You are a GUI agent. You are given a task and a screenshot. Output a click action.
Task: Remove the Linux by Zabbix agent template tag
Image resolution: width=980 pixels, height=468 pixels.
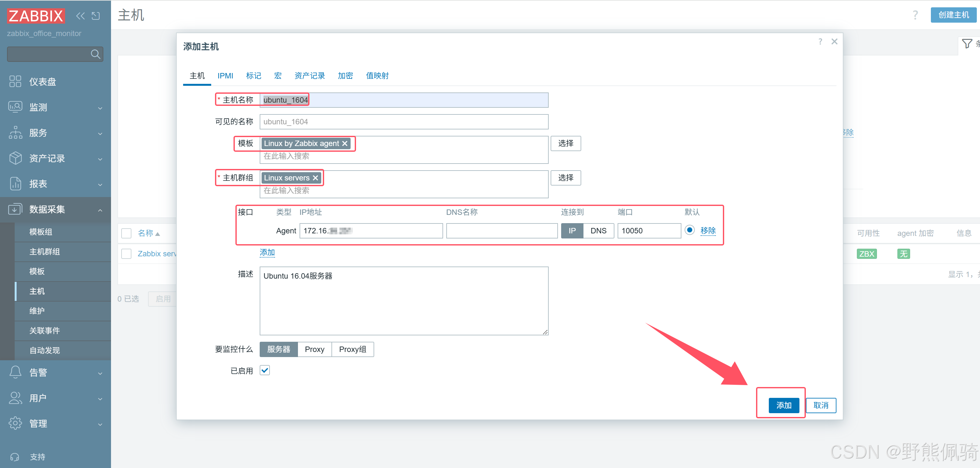coord(345,143)
